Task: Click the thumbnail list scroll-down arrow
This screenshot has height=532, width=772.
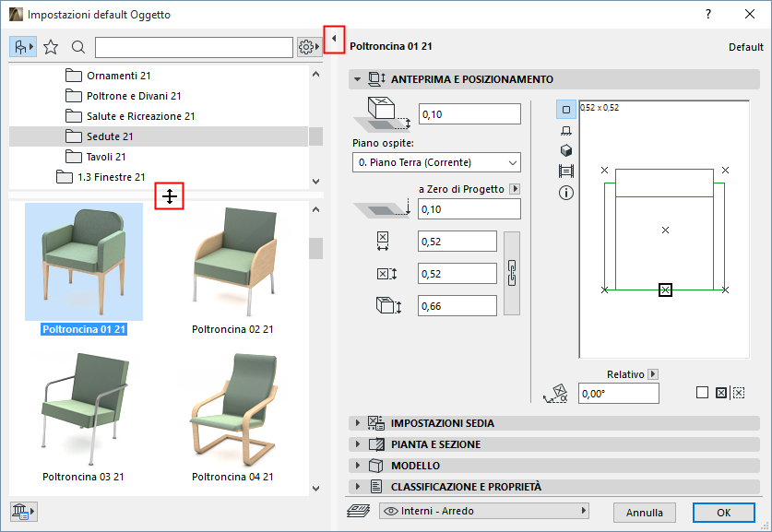Action: pyautogui.click(x=316, y=488)
